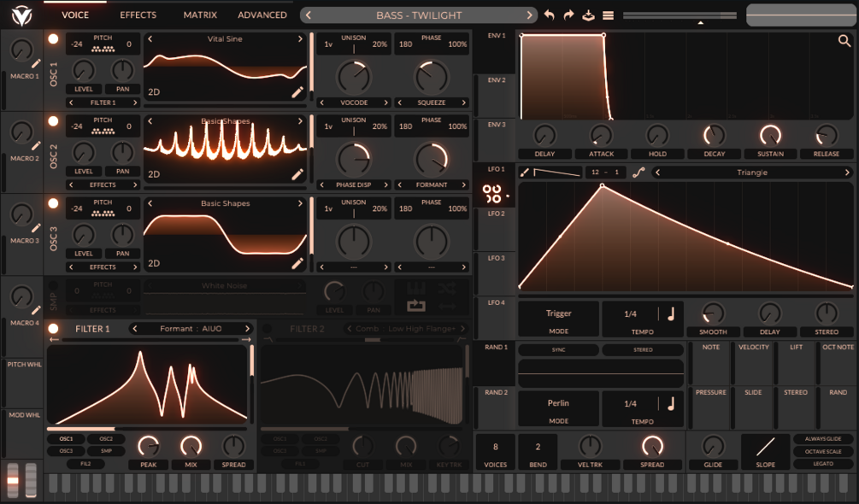The width and height of the screenshot is (859, 504).
Task: Click the OCT NOTE modulation source
Action: [x=838, y=363]
